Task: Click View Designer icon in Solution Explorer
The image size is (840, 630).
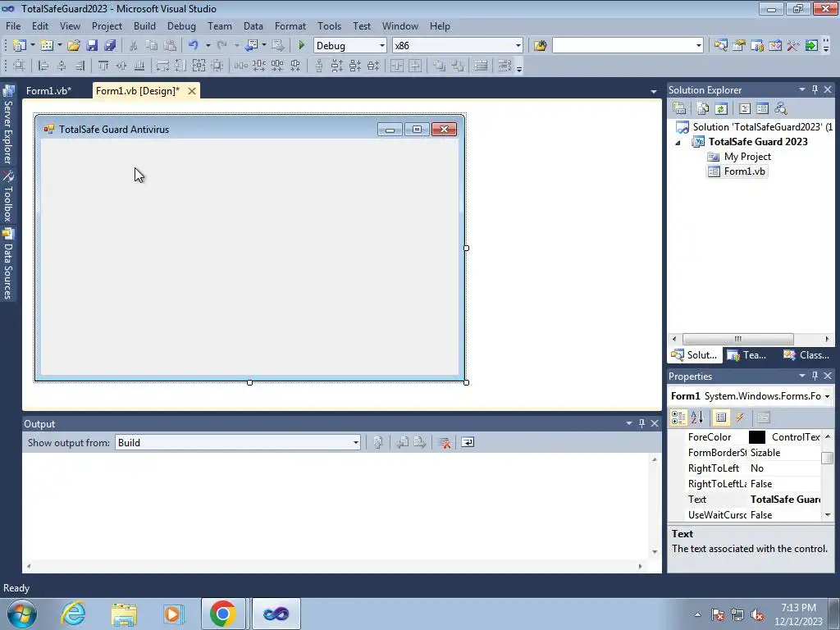Action: [762, 108]
